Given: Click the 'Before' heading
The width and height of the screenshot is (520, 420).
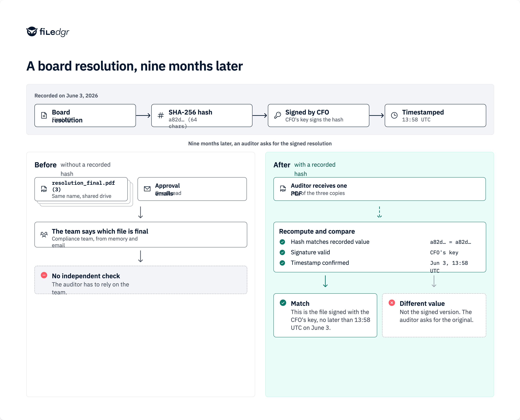Looking at the screenshot, I should 45,165.
